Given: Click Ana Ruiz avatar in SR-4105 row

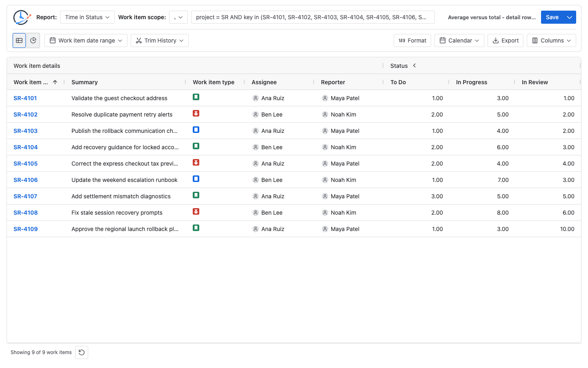Looking at the screenshot, I should (256, 164).
